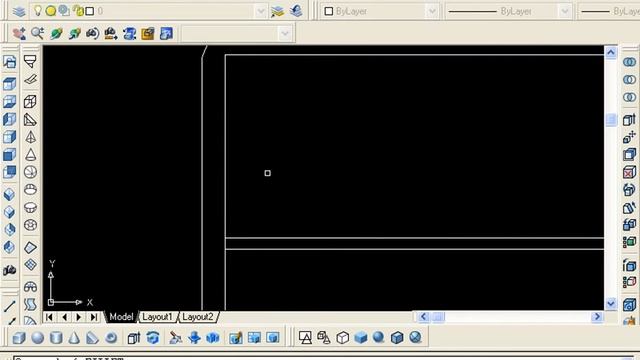Click Make Object's Layer Current icon
640x360 pixels.
278,11
